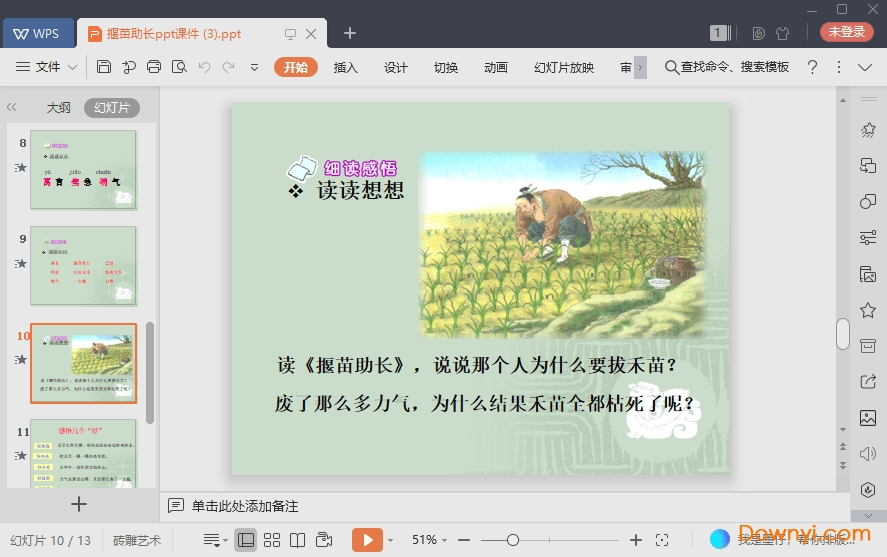Screen dimensions: 887x557
Task: Click the presentation monitor icon on tab
Action: [290, 34]
